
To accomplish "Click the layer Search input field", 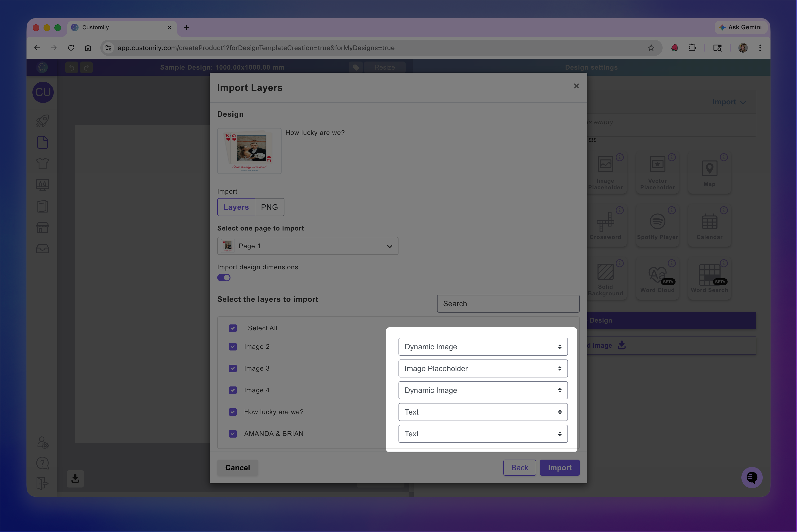I will coord(508,303).
